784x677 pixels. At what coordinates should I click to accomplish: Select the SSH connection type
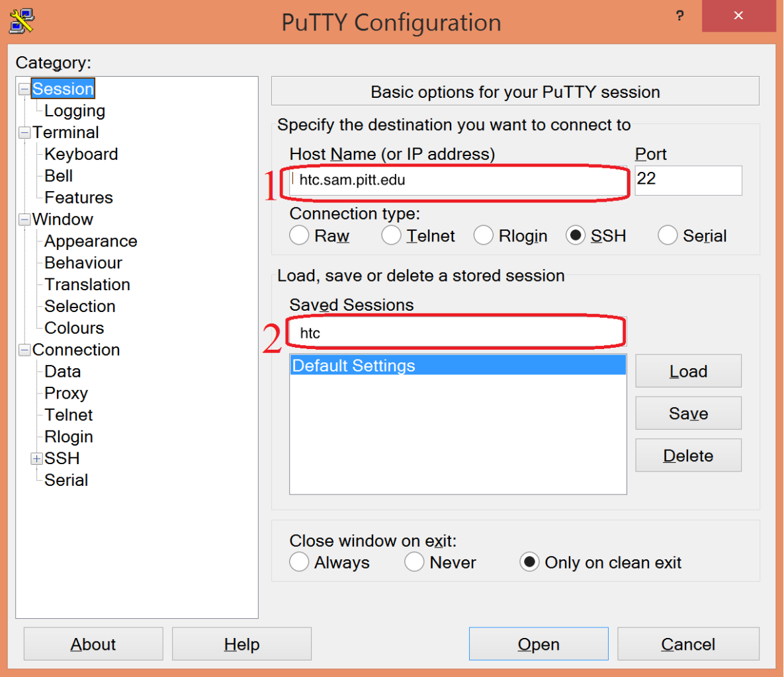pyautogui.click(x=576, y=235)
